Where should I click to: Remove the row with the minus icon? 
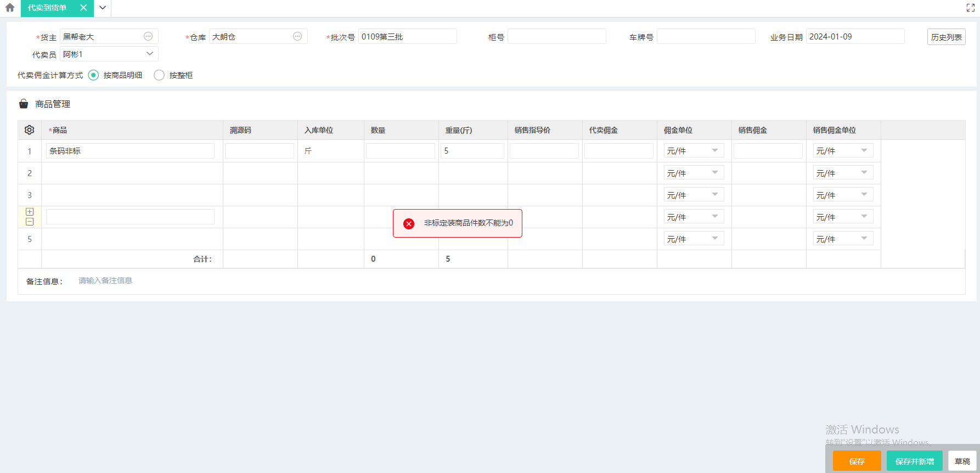pyautogui.click(x=30, y=222)
